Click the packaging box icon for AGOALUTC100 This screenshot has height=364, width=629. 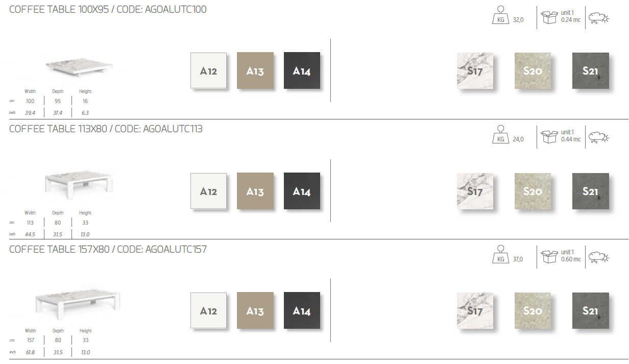point(549,17)
